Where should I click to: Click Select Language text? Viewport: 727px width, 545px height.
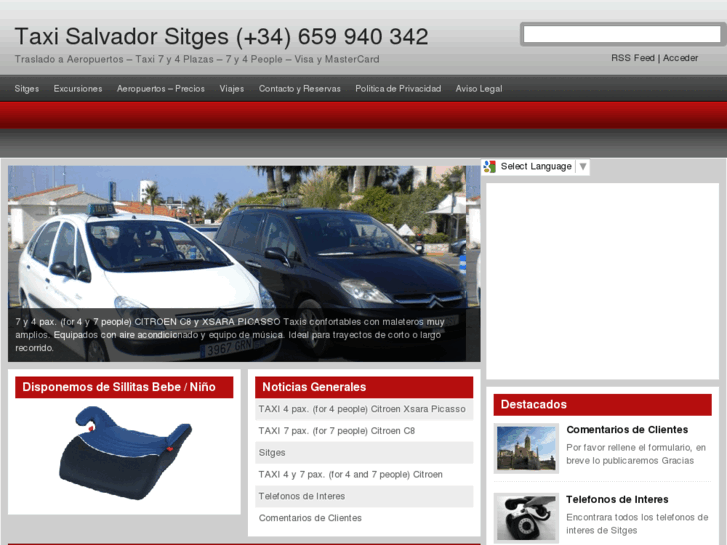point(536,167)
